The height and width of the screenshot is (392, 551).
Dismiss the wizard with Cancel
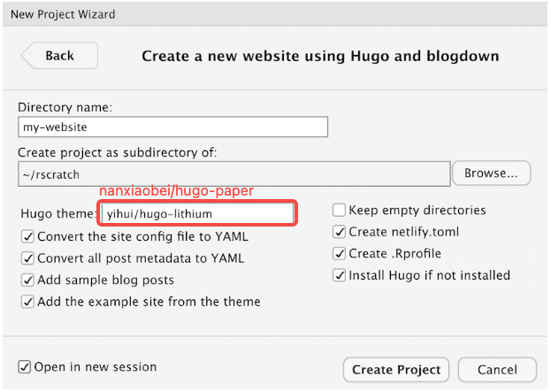[497, 370]
